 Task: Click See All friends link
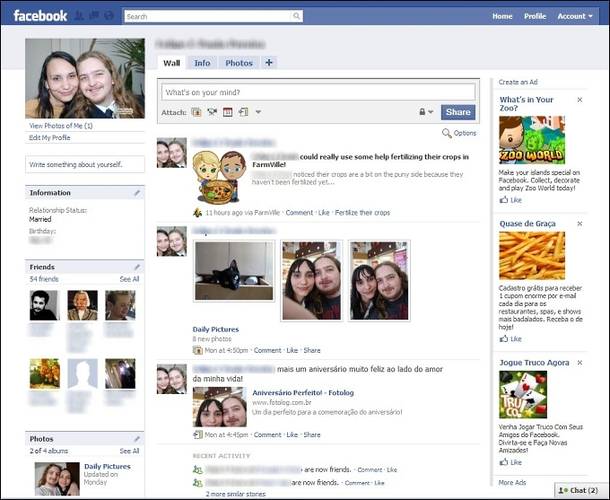(x=129, y=279)
